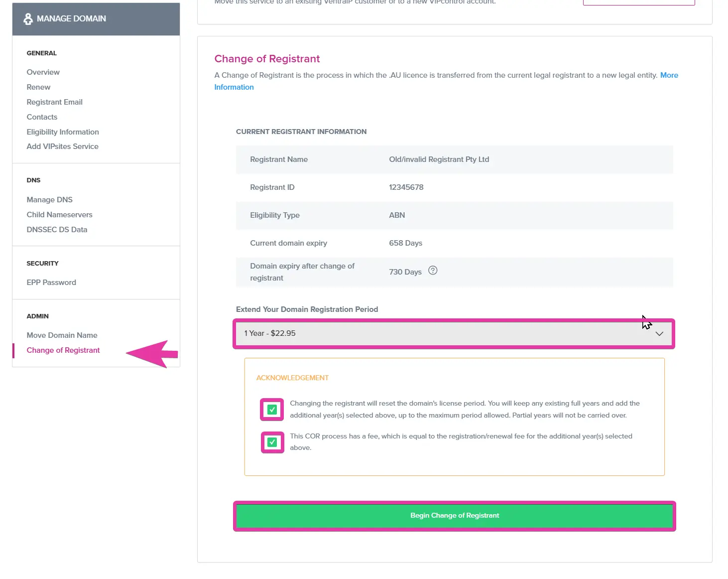Click the help icon beside 730 Days
The height and width of the screenshot is (579, 728).
pyautogui.click(x=433, y=271)
